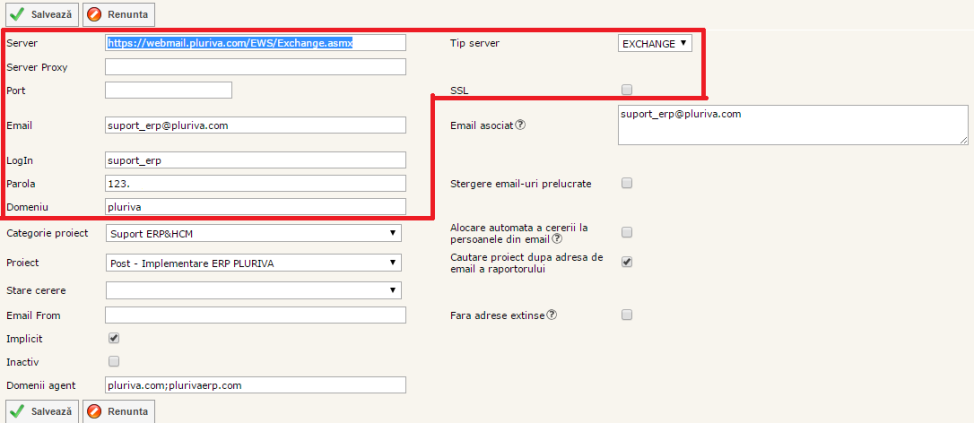
Task: Expand the Stare cerere dropdown
Action: click(253, 290)
